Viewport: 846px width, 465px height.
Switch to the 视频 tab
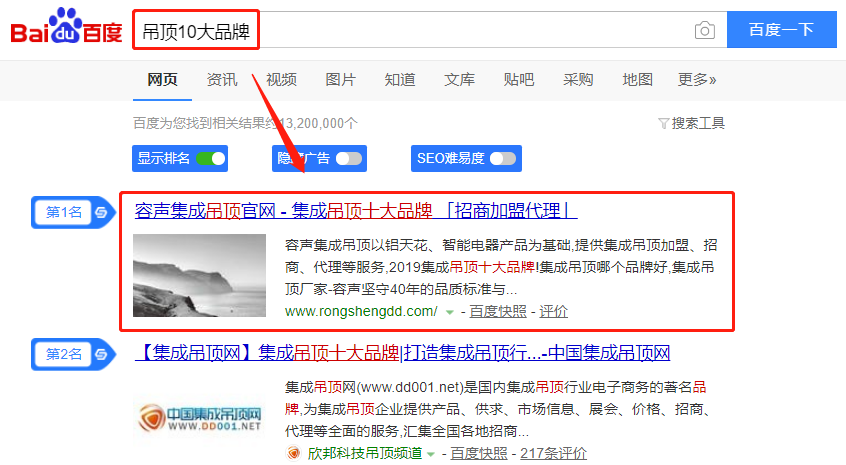coord(281,80)
